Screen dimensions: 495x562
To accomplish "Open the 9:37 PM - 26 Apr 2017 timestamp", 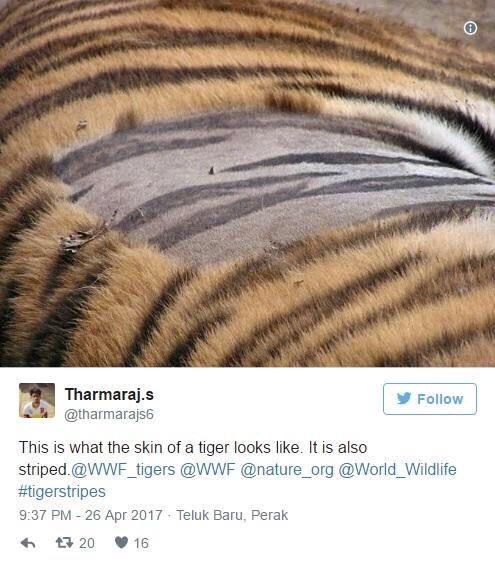I will tap(91, 515).
